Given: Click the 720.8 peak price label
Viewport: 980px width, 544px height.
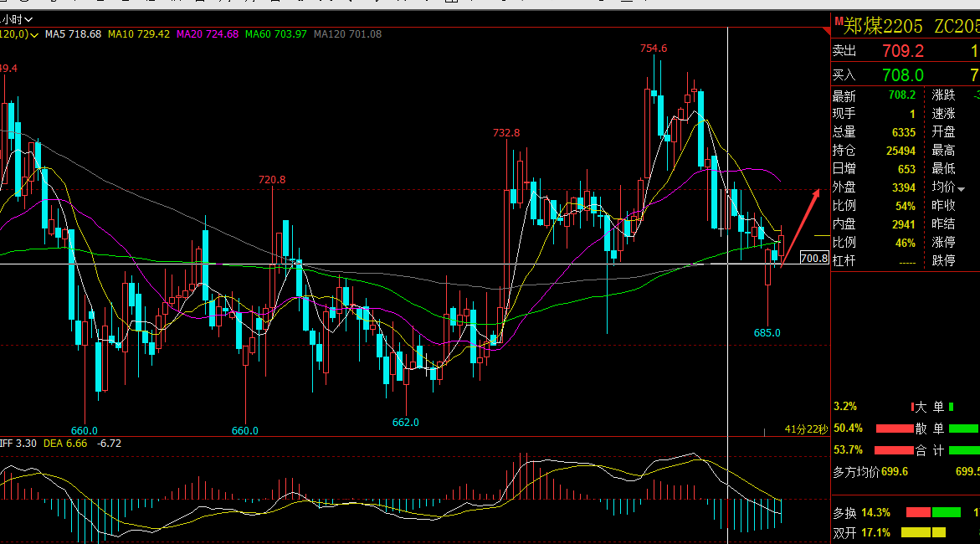Looking at the screenshot, I should pyautogui.click(x=272, y=179).
